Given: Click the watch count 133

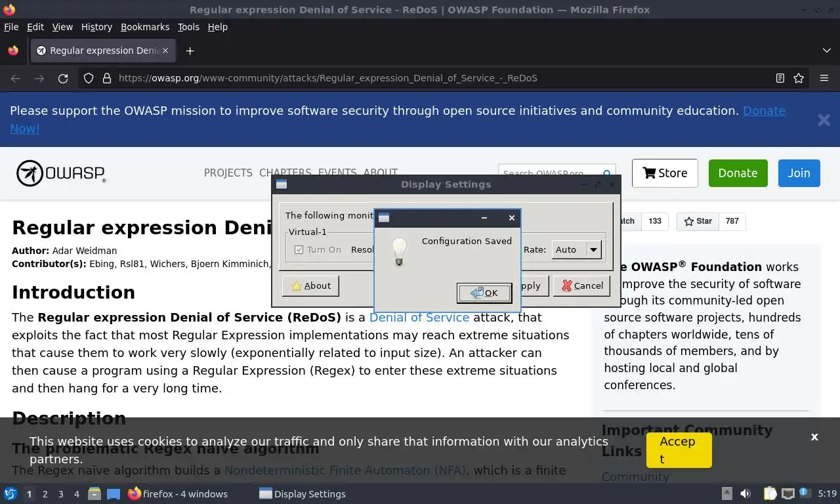Looking at the screenshot, I should tap(654, 221).
